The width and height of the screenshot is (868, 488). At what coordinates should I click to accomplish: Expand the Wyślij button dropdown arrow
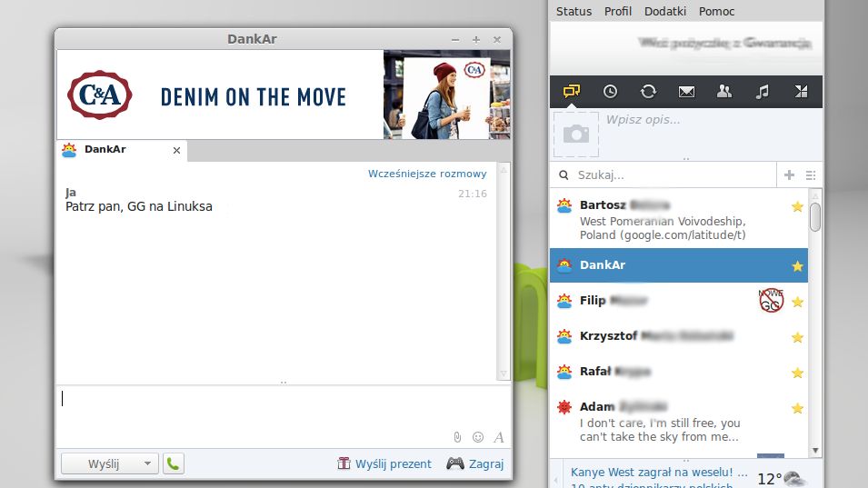pyautogui.click(x=148, y=463)
